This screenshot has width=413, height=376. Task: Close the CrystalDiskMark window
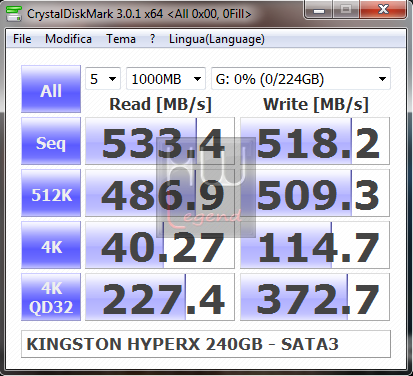pyautogui.click(x=383, y=10)
